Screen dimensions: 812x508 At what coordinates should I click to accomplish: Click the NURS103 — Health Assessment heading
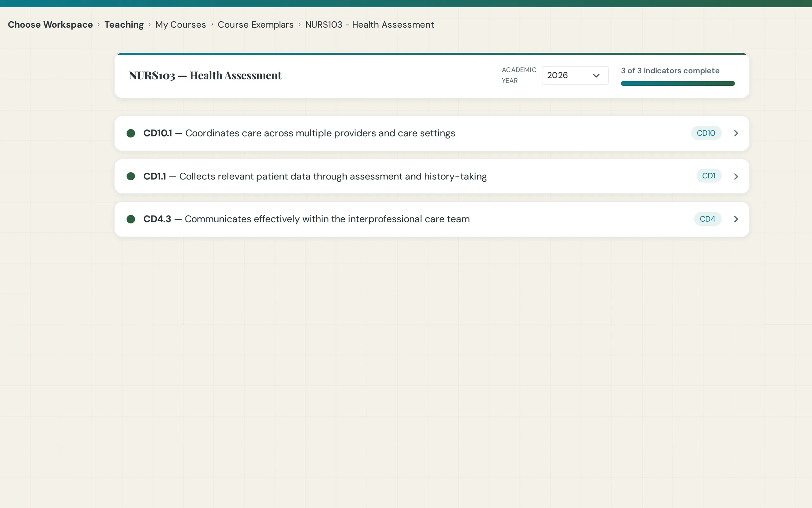(205, 75)
